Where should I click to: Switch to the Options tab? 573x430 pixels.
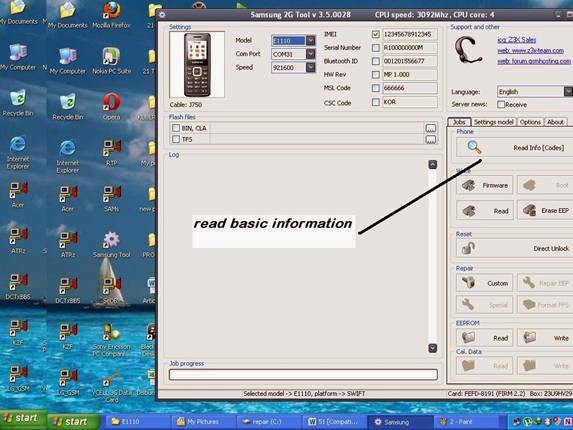point(530,122)
